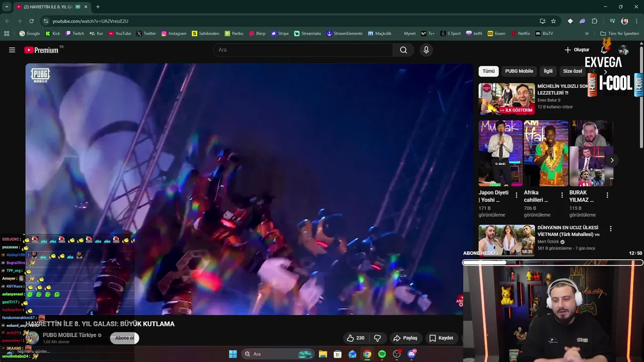This screenshot has width=644, height=362.
Task: Open Chrome profile avatar in toolbar
Action: pos(624,21)
